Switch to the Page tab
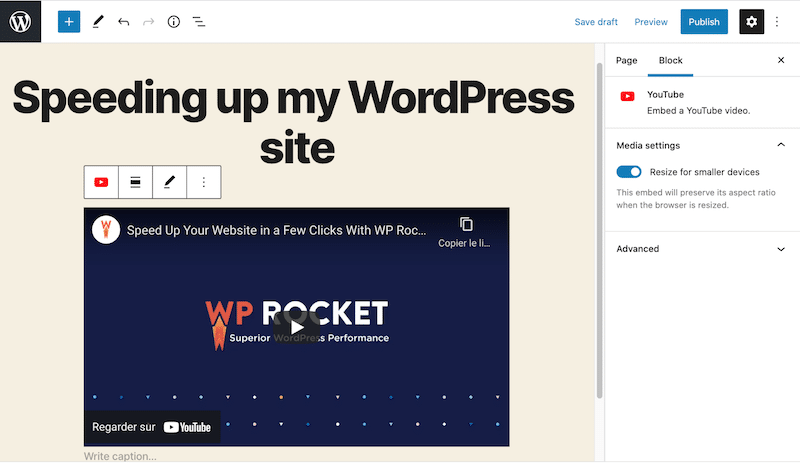This screenshot has width=800, height=464. coord(626,61)
